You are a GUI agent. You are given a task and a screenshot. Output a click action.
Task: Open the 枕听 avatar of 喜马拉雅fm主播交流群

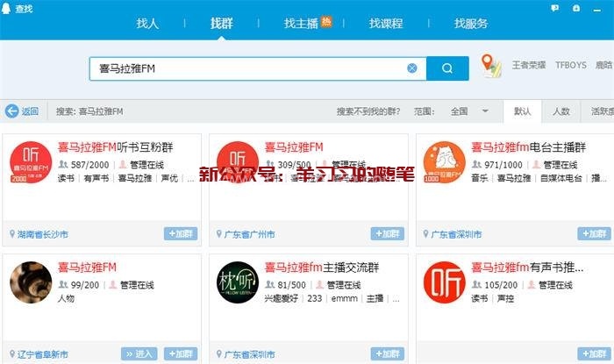coord(238,282)
